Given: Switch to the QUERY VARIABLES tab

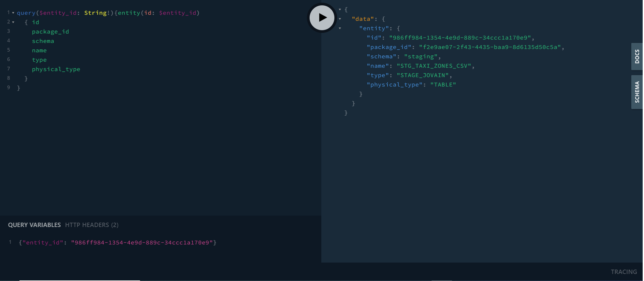Looking at the screenshot, I should pos(34,225).
